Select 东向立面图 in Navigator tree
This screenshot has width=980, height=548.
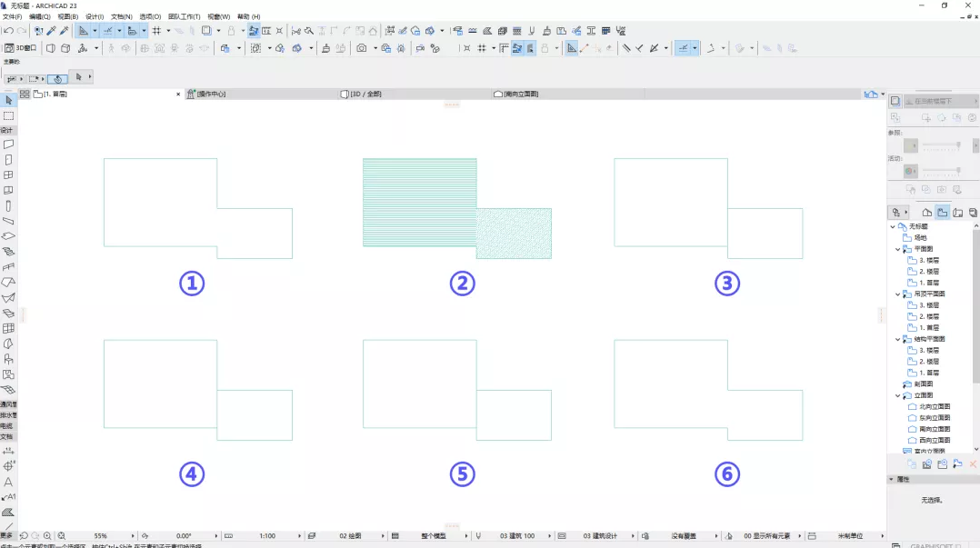pos(935,418)
